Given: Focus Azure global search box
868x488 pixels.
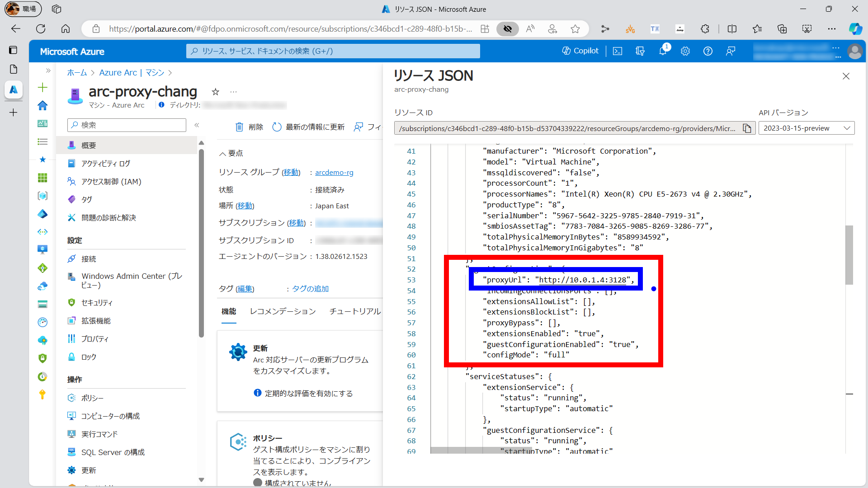Looking at the screenshot, I should coord(333,51).
